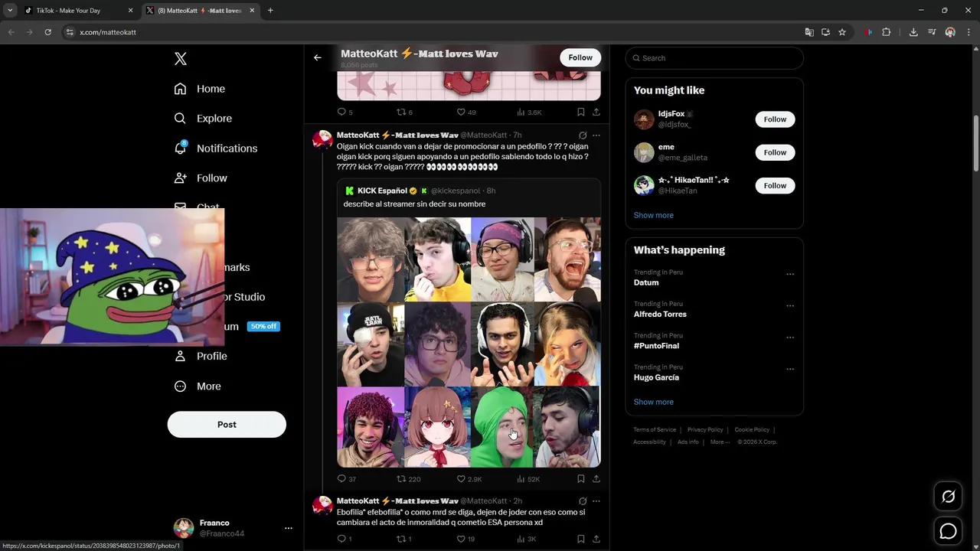The height and width of the screenshot is (551, 980).
Task: Open more options for #PuntoFinal trend
Action: 790,337
